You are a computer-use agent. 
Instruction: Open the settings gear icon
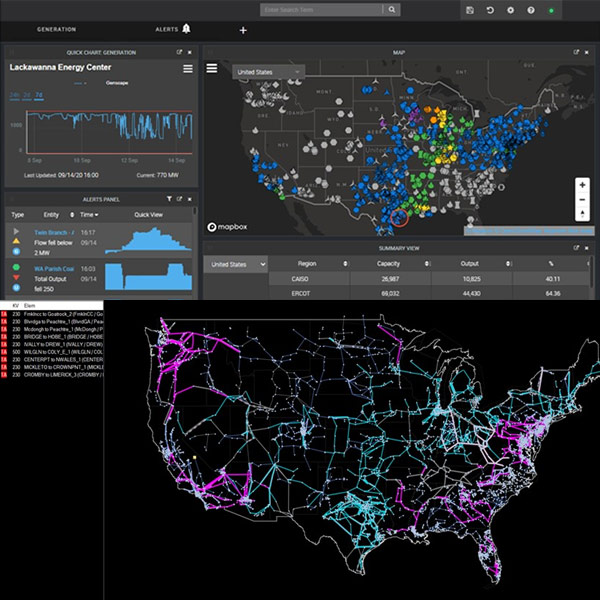(510, 10)
